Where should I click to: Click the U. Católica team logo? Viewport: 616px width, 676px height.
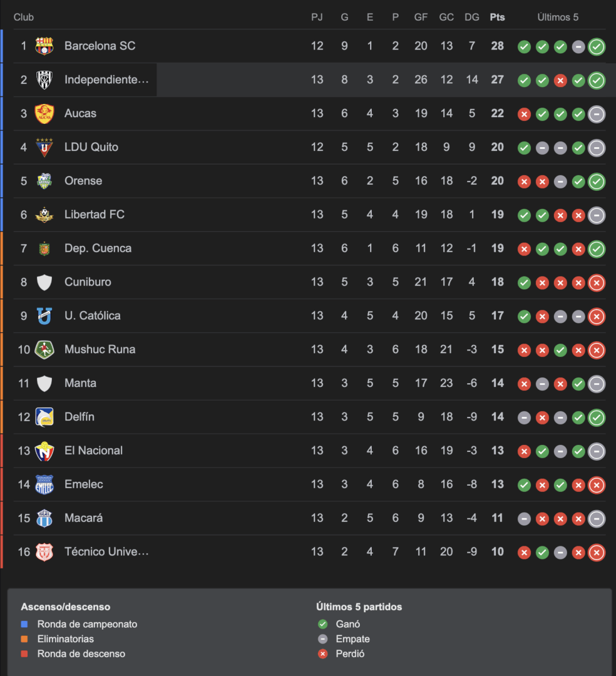point(44,315)
